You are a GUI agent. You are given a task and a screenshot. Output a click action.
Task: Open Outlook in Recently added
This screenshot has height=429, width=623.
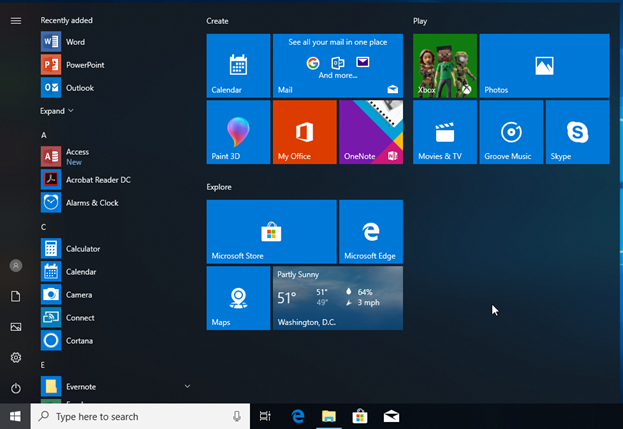pyautogui.click(x=115, y=88)
